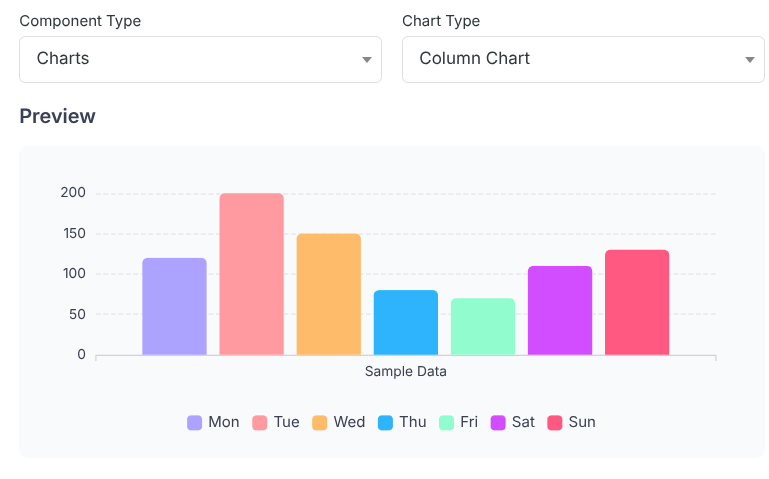Click the 100 y-axis value
Viewport: 769px width, 479px height.
[x=74, y=274]
